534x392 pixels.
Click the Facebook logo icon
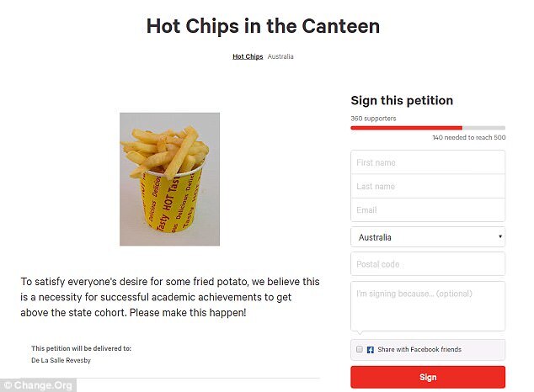pyautogui.click(x=371, y=349)
